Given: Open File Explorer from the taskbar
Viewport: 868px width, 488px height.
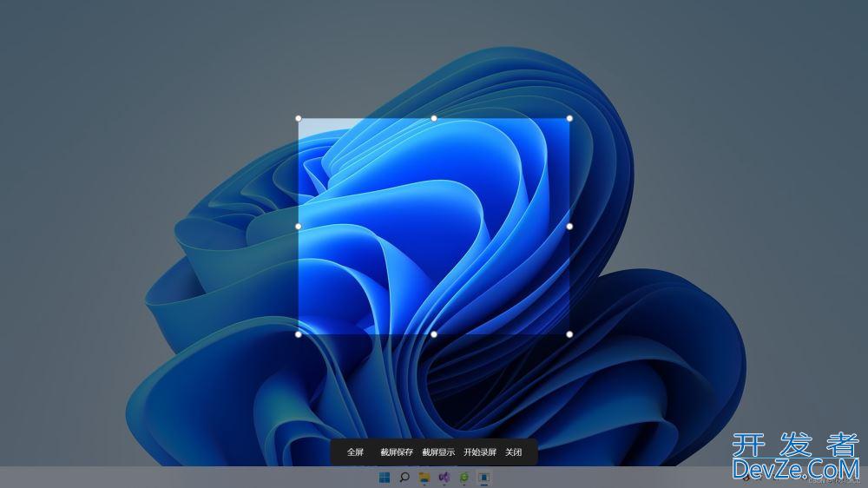Looking at the screenshot, I should (424, 477).
